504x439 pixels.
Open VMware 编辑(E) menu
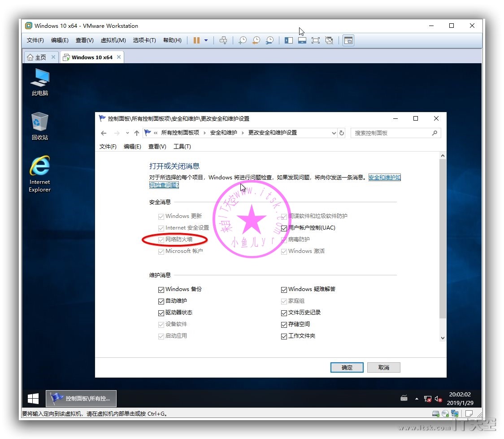pyautogui.click(x=60, y=40)
